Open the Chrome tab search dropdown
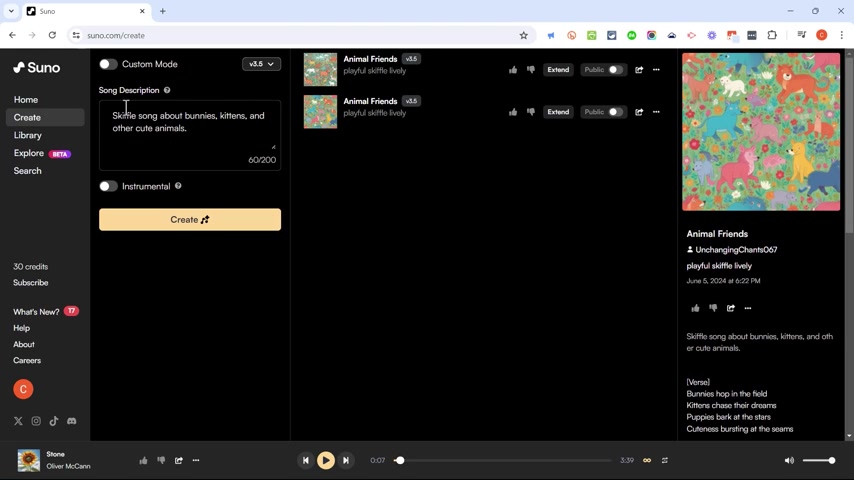 [11, 11]
